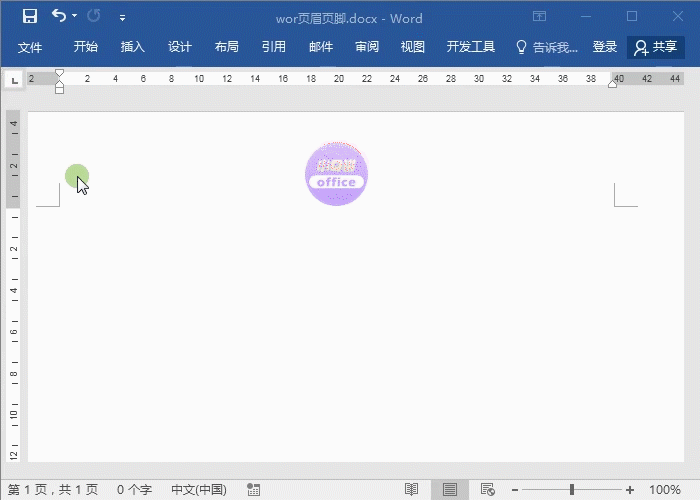Click the first-line indent marker
The image size is (700, 500).
(x=59, y=73)
